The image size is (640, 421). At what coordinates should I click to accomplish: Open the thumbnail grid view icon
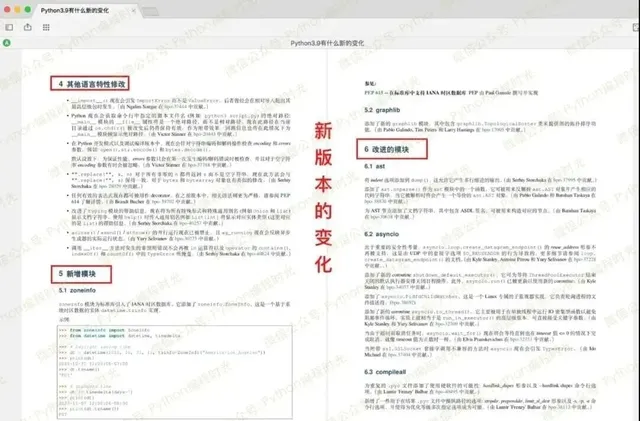coord(46,27)
